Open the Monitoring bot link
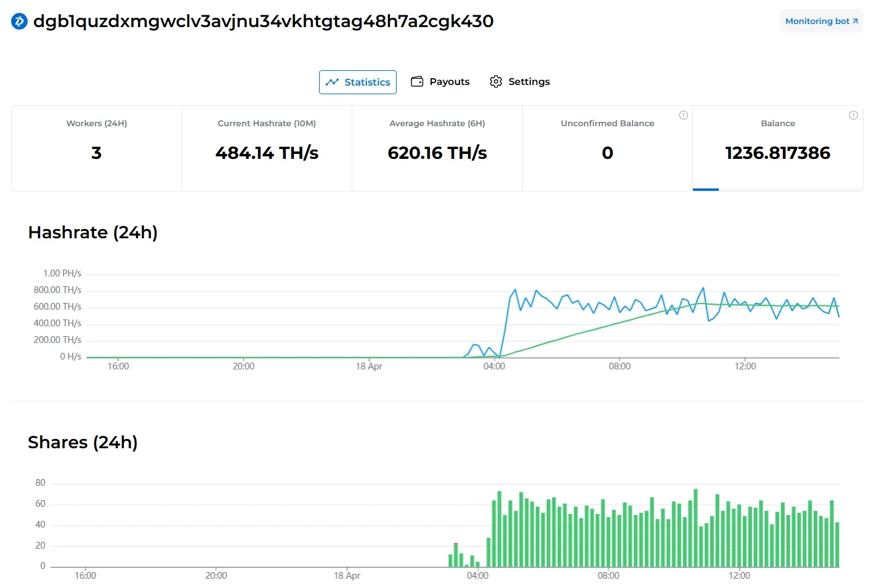Screen dimensions: 874x588 (x=817, y=21)
